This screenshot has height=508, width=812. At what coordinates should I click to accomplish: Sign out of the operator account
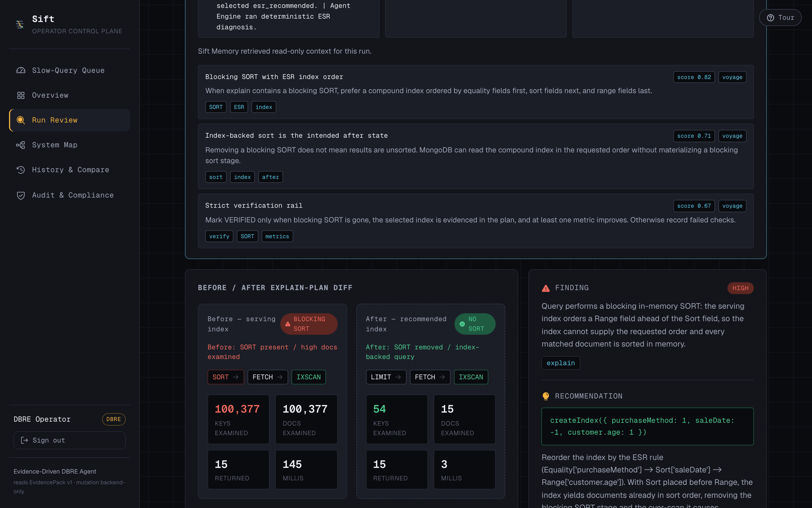(69, 440)
